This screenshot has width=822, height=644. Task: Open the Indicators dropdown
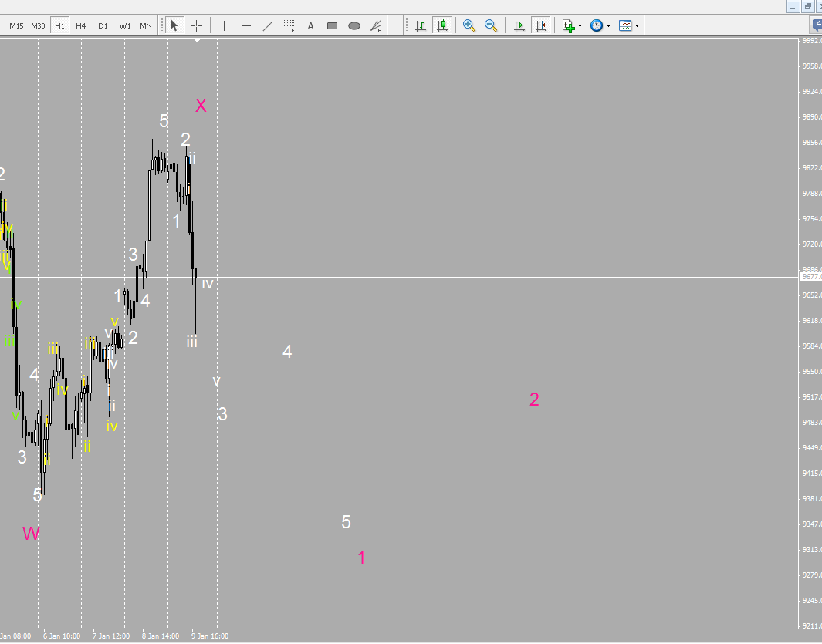pos(568,25)
